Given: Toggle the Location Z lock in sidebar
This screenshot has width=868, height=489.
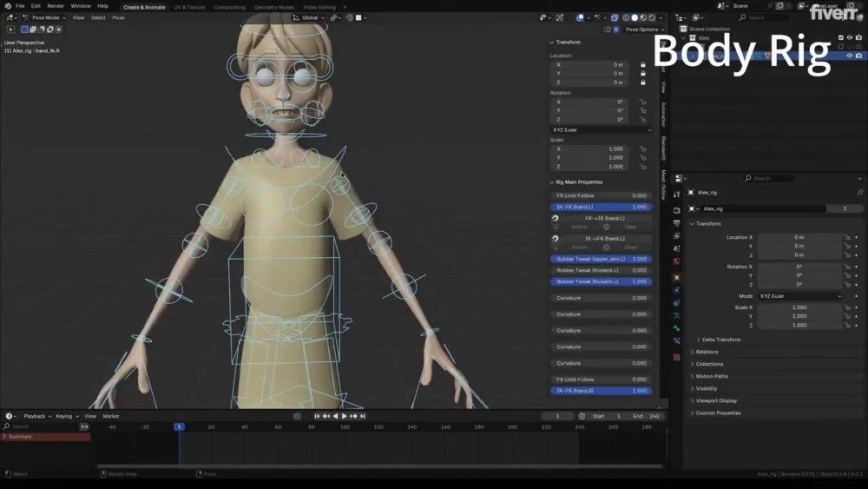Looking at the screenshot, I should tap(642, 82).
